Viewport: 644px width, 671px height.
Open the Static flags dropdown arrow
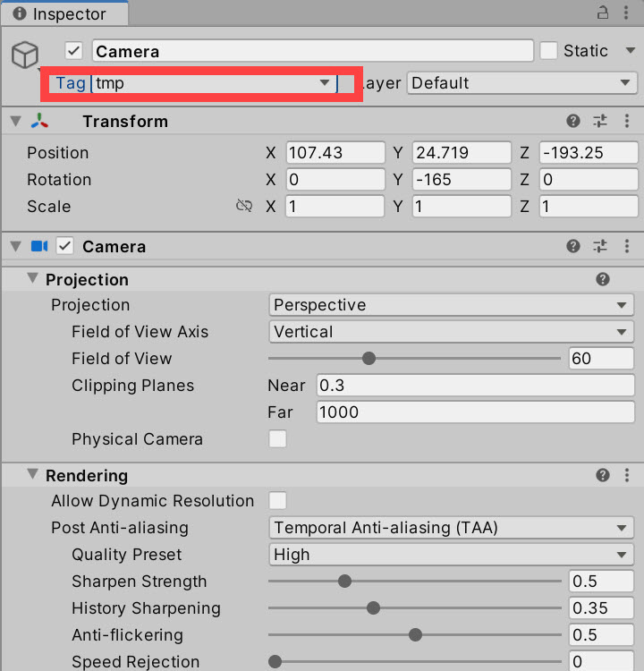630,50
